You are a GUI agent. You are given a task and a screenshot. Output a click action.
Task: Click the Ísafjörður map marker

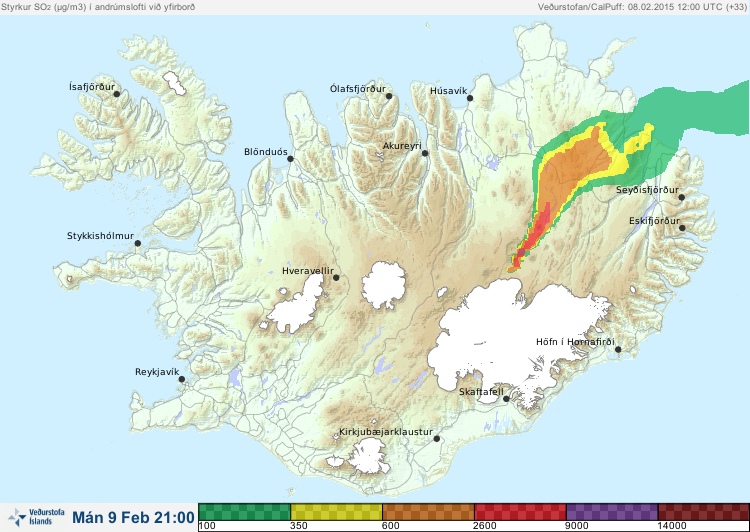pos(116,94)
